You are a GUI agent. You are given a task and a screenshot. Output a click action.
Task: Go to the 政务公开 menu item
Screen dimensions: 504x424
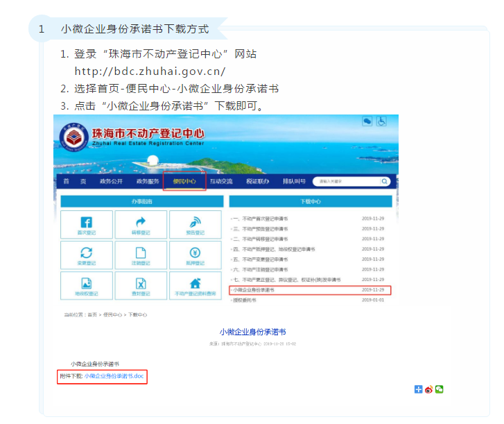(x=111, y=181)
